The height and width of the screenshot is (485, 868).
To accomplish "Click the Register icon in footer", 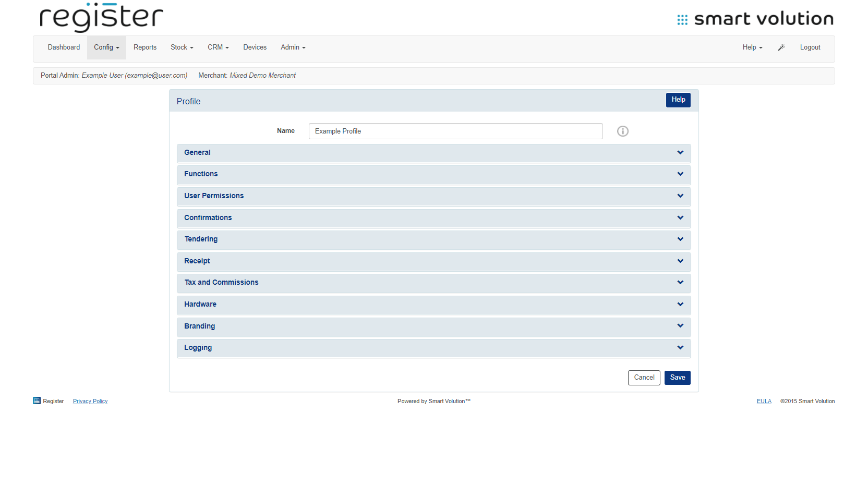I will coord(37,401).
